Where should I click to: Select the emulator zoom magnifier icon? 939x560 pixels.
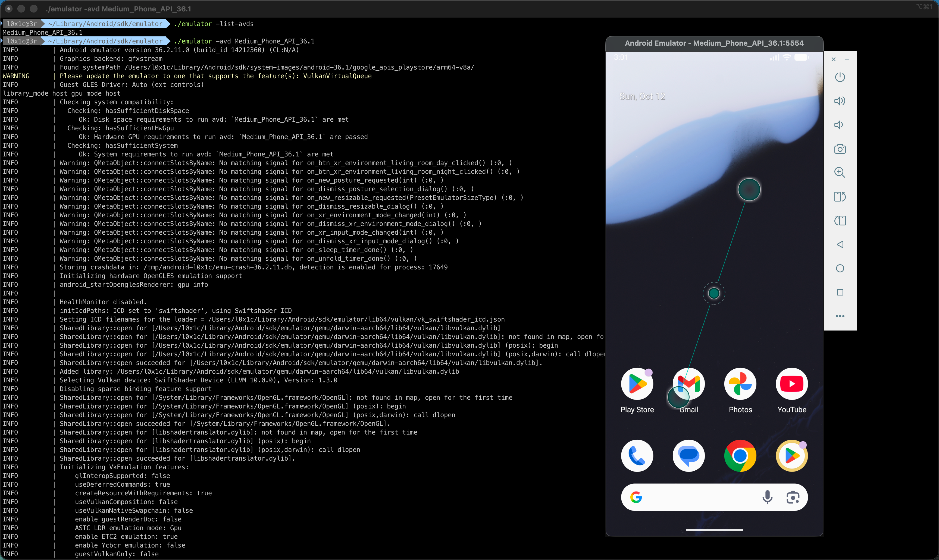pyautogui.click(x=839, y=172)
